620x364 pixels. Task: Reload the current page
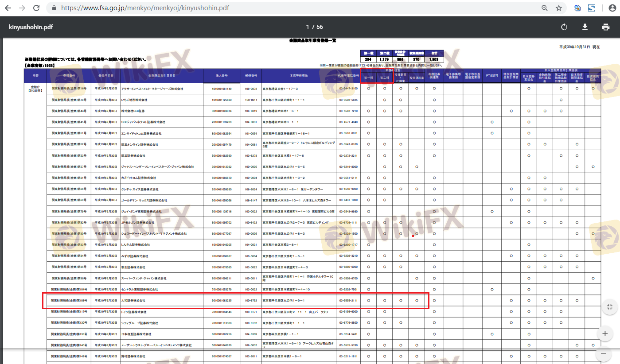[x=36, y=8]
